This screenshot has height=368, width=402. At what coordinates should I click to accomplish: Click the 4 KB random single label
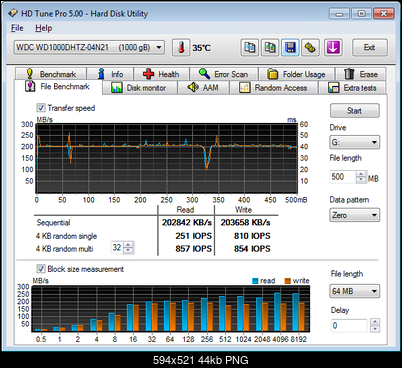[x=66, y=236]
